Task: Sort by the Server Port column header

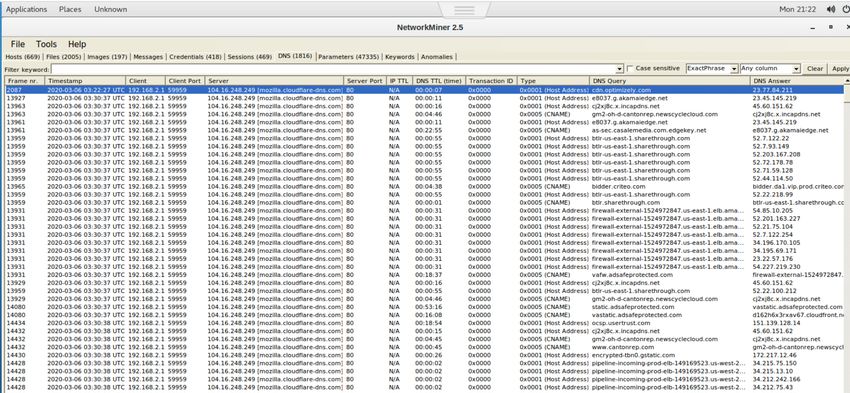Action: click(x=365, y=81)
